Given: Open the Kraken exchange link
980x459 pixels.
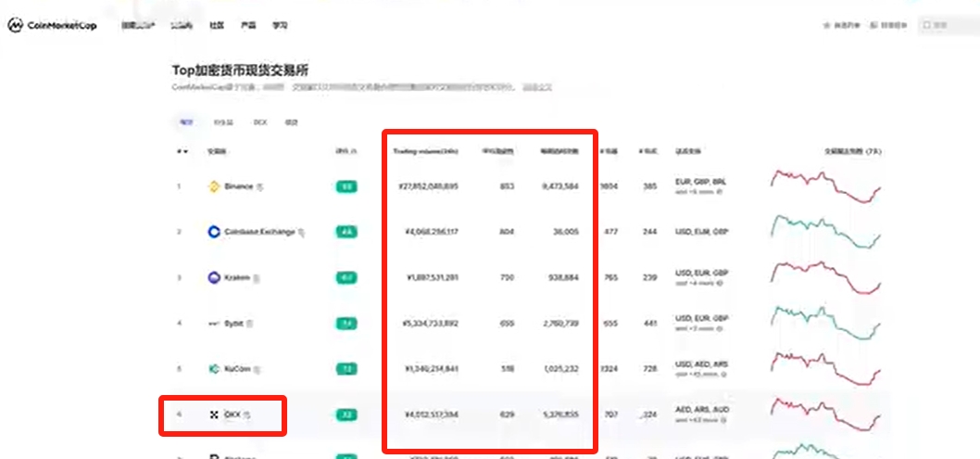Looking at the screenshot, I should [x=237, y=277].
